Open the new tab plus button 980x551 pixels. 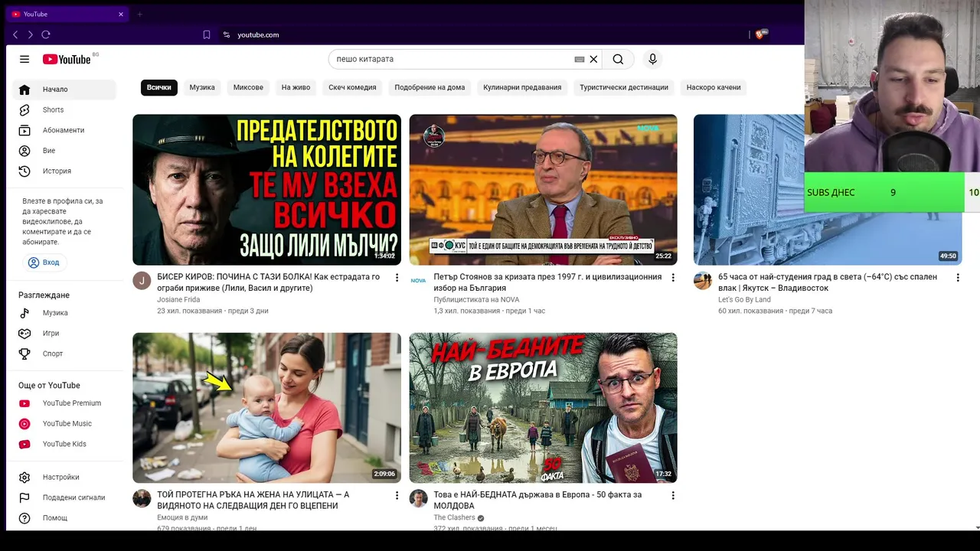click(x=139, y=14)
